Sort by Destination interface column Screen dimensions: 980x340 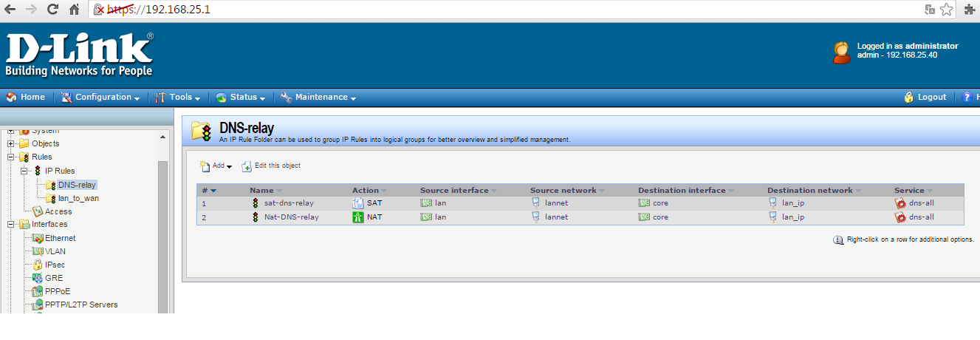(686, 191)
